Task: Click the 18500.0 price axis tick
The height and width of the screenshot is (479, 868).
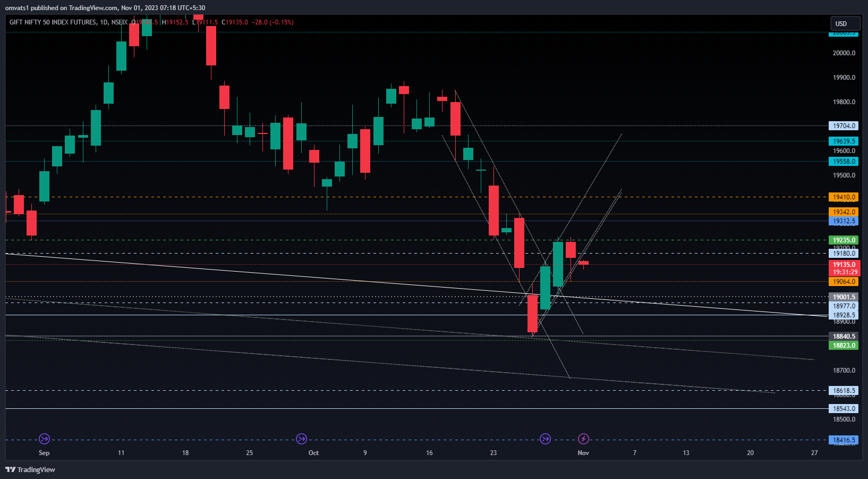Action: pos(844,419)
